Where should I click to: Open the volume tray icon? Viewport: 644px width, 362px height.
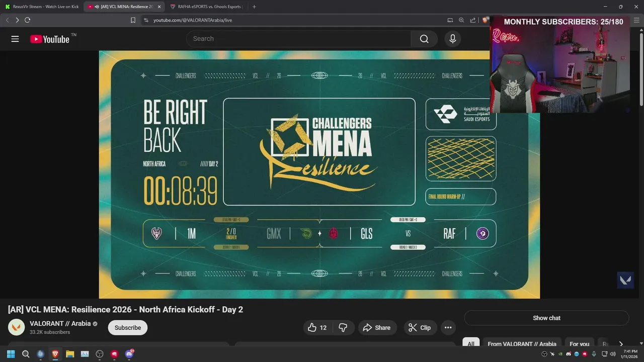tap(612, 354)
